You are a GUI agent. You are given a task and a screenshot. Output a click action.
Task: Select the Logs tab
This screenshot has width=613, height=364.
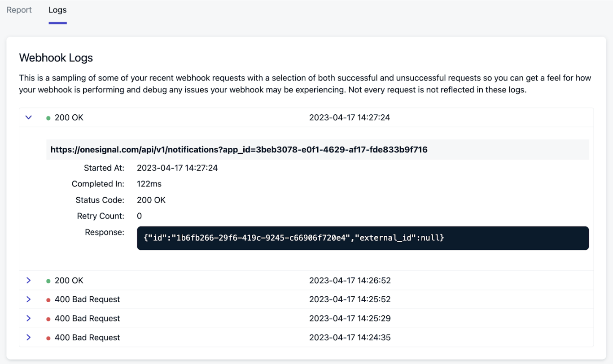point(57,10)
